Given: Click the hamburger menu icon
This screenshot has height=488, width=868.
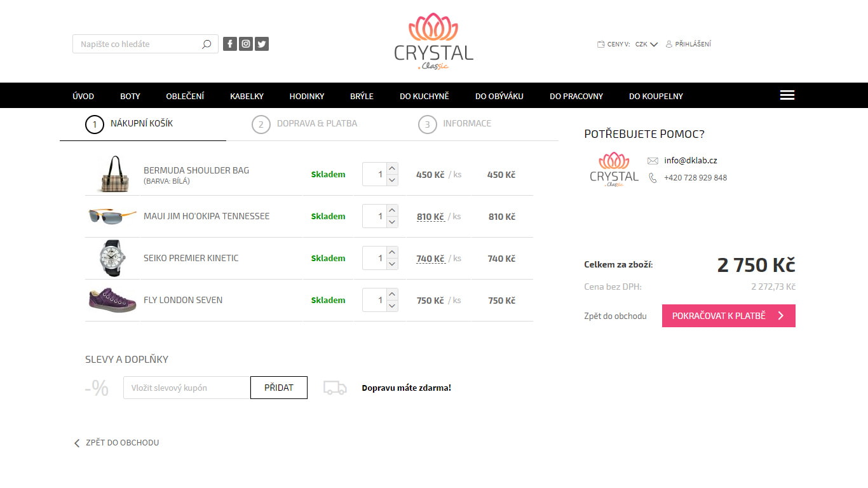Looking at the screenshot, I should point(787,95).
